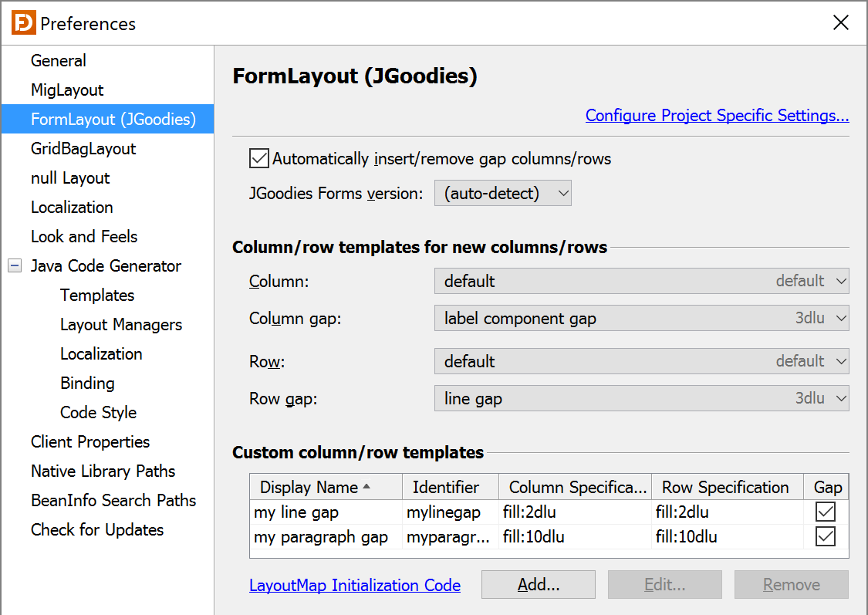Select GridBagLayout in the sidebar
The width and height of the screenshot is (868, 615).
pyautogui.click(x=84, y=148)
